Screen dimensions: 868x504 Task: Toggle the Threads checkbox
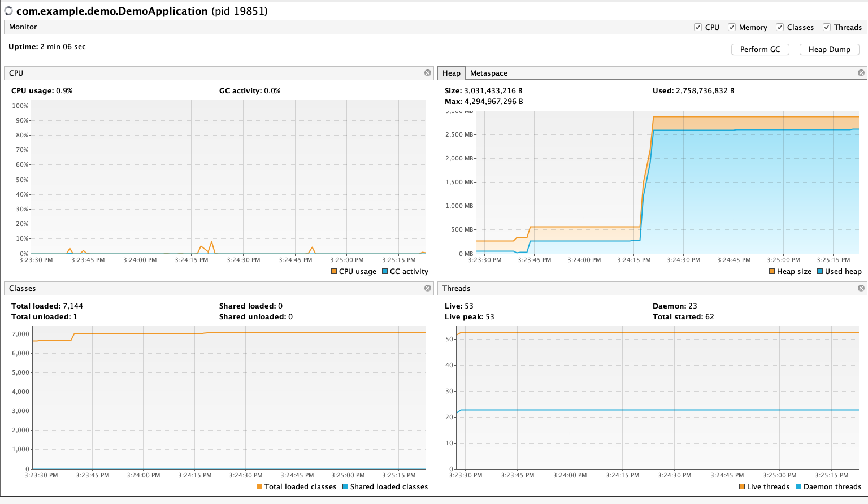coord(827,27)
